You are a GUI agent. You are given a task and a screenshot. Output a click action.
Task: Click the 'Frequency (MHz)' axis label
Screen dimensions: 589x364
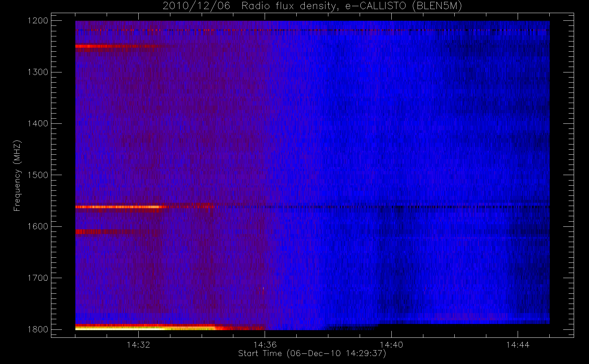coord(17,175)
